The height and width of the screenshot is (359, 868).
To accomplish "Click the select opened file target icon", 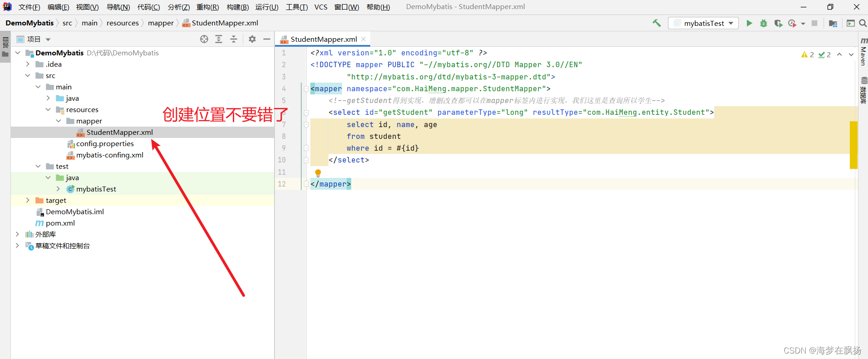I will [x=204, y=39].
